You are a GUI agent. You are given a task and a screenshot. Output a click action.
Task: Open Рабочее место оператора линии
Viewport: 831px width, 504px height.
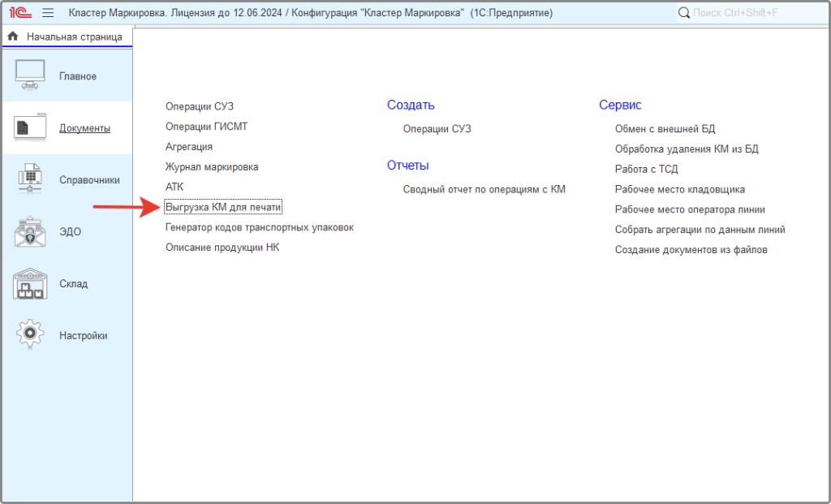(690, 209)
